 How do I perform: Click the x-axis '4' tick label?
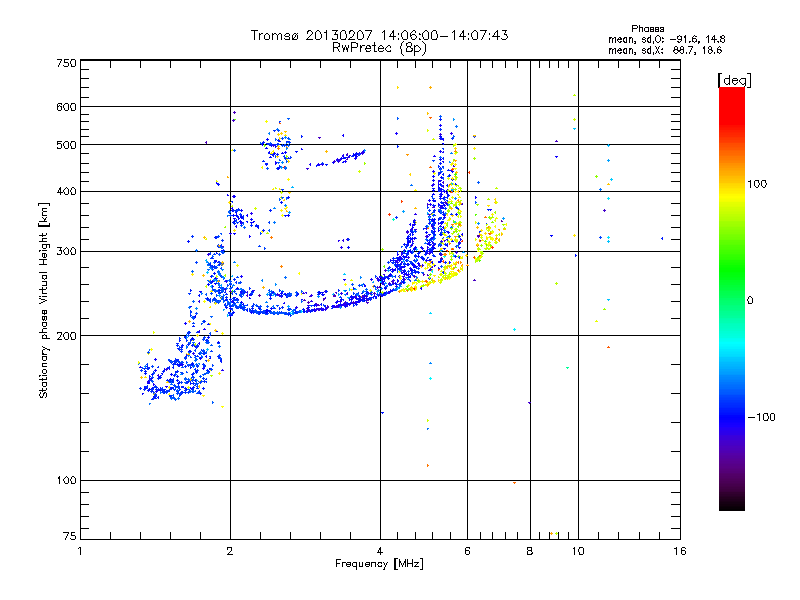(380, 551)
